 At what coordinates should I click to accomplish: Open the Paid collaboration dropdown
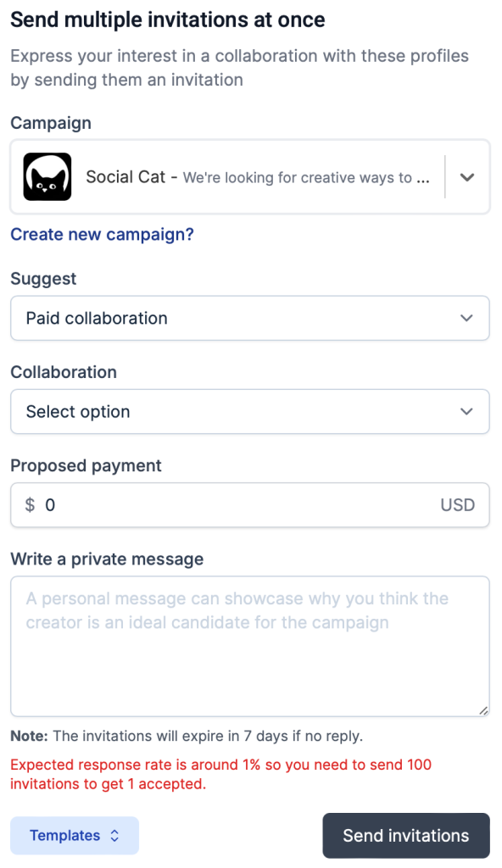pos(250,319)
